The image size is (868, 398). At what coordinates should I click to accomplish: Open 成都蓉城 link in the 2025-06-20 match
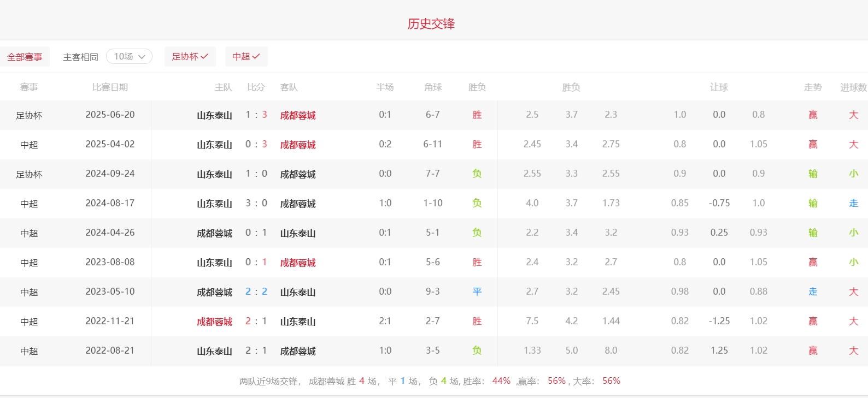coord(298,115)
